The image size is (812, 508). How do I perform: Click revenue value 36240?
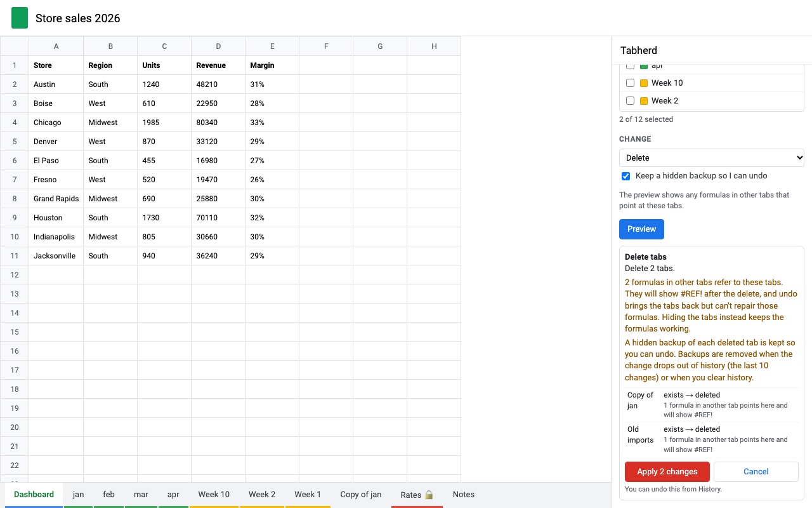[218, 256]
